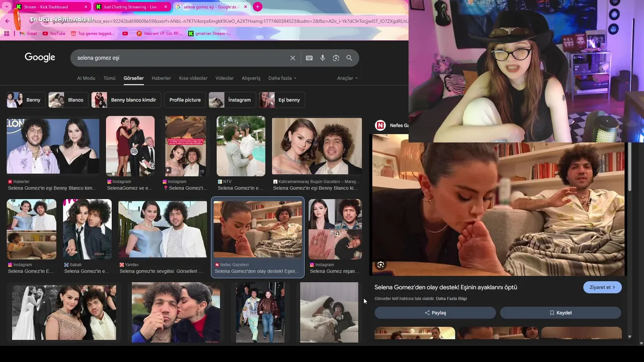Clear the search box with the X icon
Image resolution: width=644 pixels, height=362 pixels.
[293, 58]
